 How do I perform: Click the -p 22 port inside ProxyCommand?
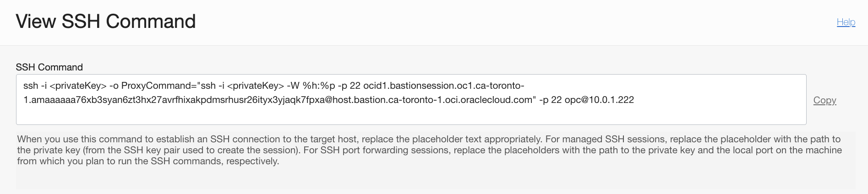pyautogui.click(x=349, y=86)
